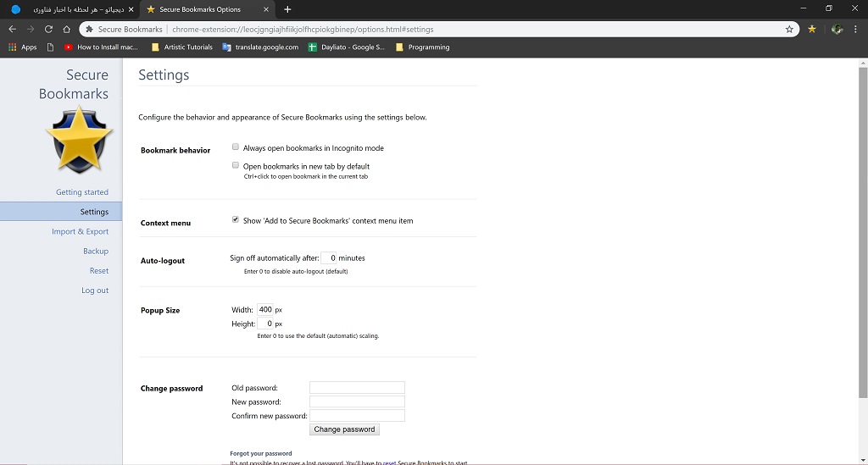Uncheck Show 'Add to Secure Bookmarks' context menu item

(x=236, y=219)
